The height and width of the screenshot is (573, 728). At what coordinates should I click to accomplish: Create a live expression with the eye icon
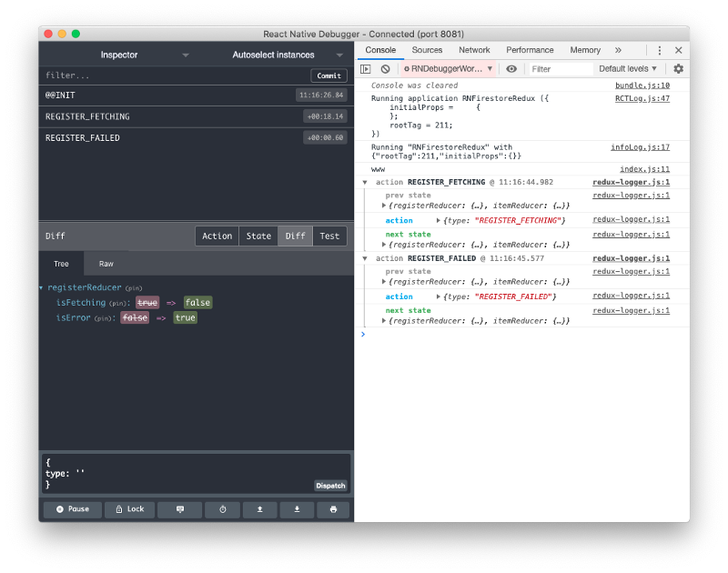[x=511, y=69]
